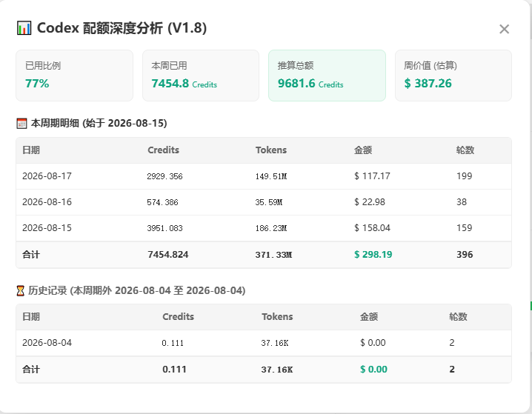Select the 已用比例 77% card
This screenshot has height=414, width=532.
pyautogui.click(x=74, y=76)
